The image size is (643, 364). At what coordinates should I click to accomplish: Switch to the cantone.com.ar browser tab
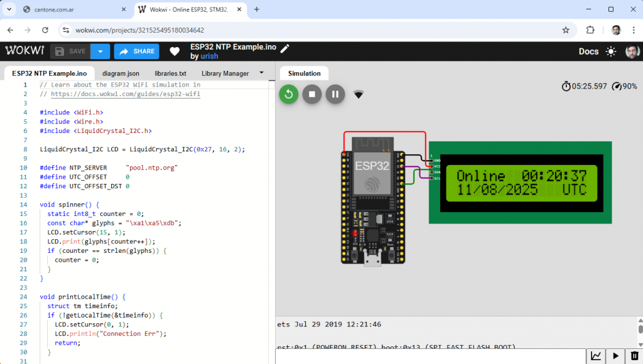click(75, 9)
